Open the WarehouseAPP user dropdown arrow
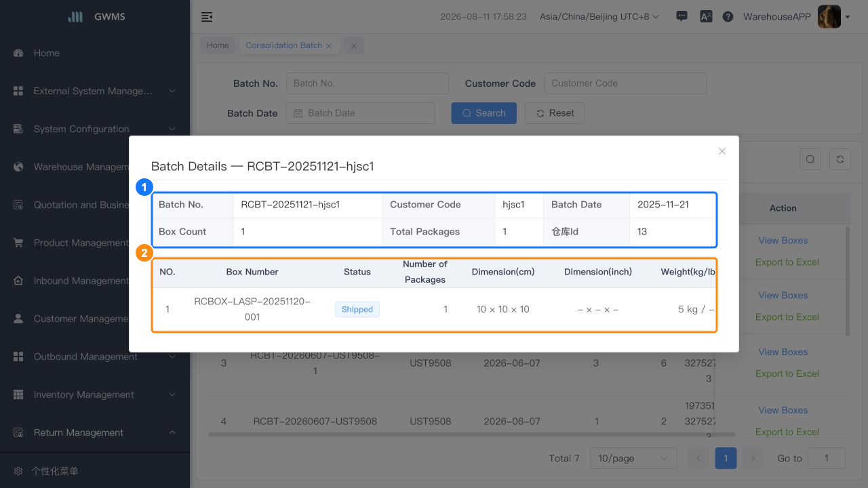Screen dimensions: 868x488 tap(848, 17)
